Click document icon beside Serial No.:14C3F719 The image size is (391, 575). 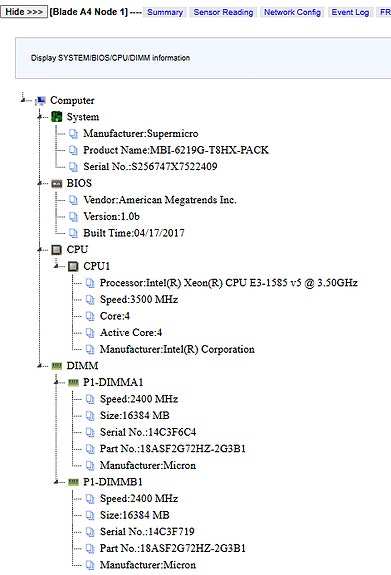90,531
